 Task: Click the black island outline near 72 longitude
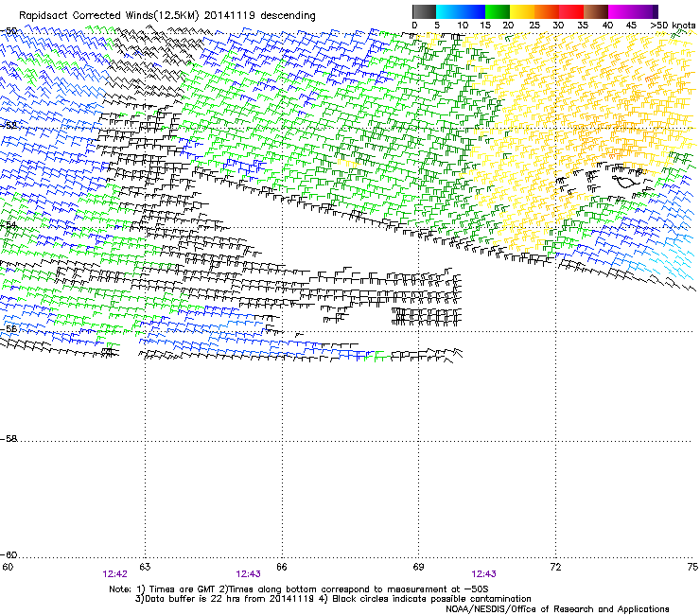point(627,181)
